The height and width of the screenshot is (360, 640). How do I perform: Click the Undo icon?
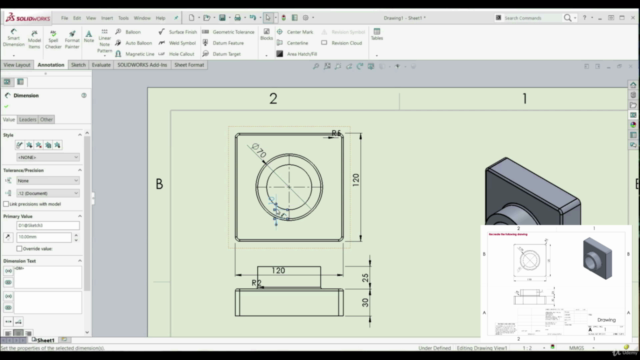point(253,18)
